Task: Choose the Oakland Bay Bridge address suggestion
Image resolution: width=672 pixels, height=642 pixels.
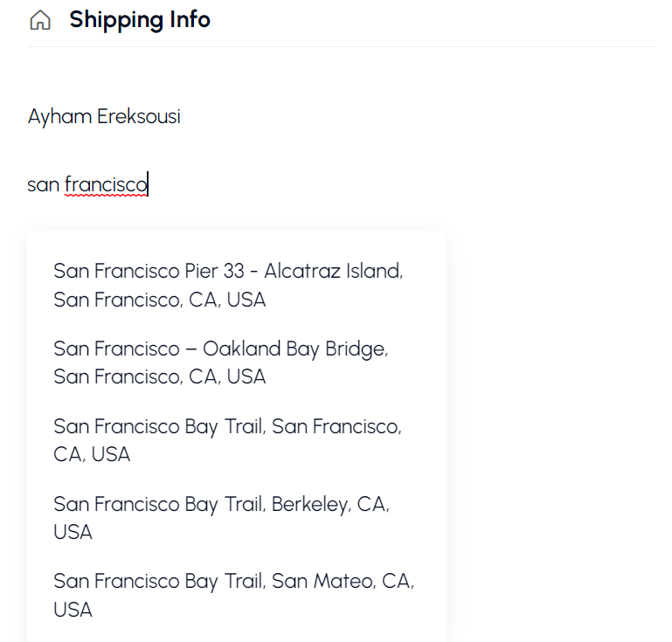Action: (x=220, y=362)
